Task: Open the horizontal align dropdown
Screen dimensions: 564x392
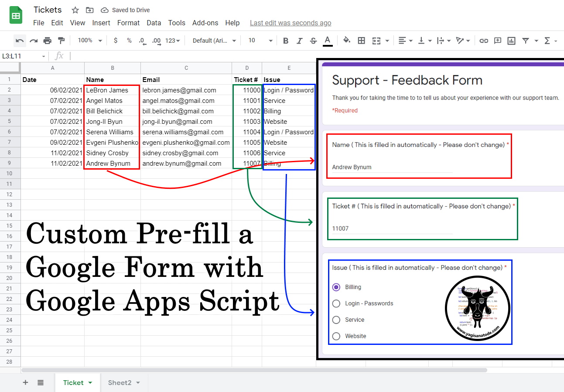Action: [405, 41]
